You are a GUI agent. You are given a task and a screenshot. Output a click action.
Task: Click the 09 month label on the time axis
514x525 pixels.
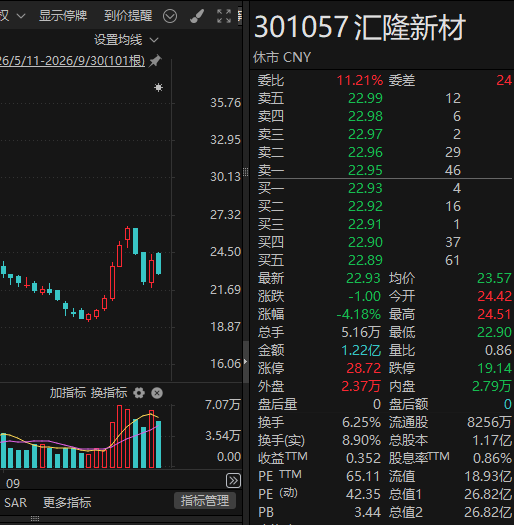pos(13,484)
